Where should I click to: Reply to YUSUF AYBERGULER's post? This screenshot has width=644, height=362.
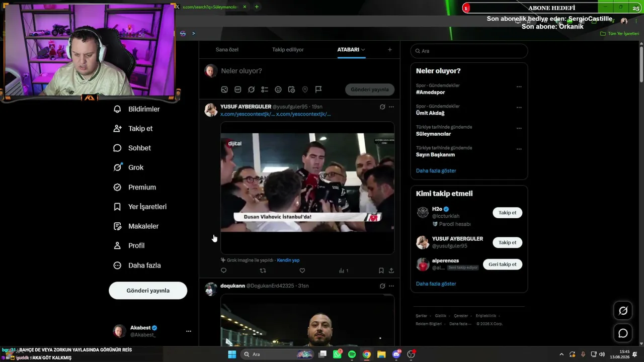(x=224, y=270)
